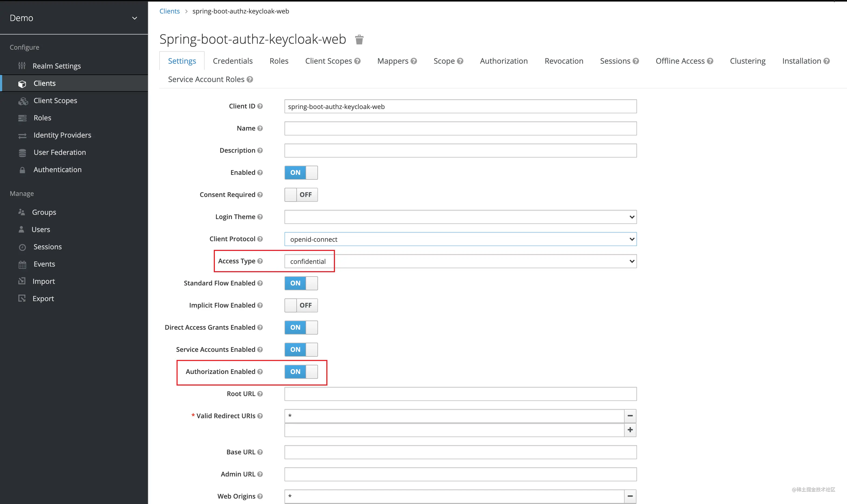Open the Demo realm selector dropdown

[74, 18]
